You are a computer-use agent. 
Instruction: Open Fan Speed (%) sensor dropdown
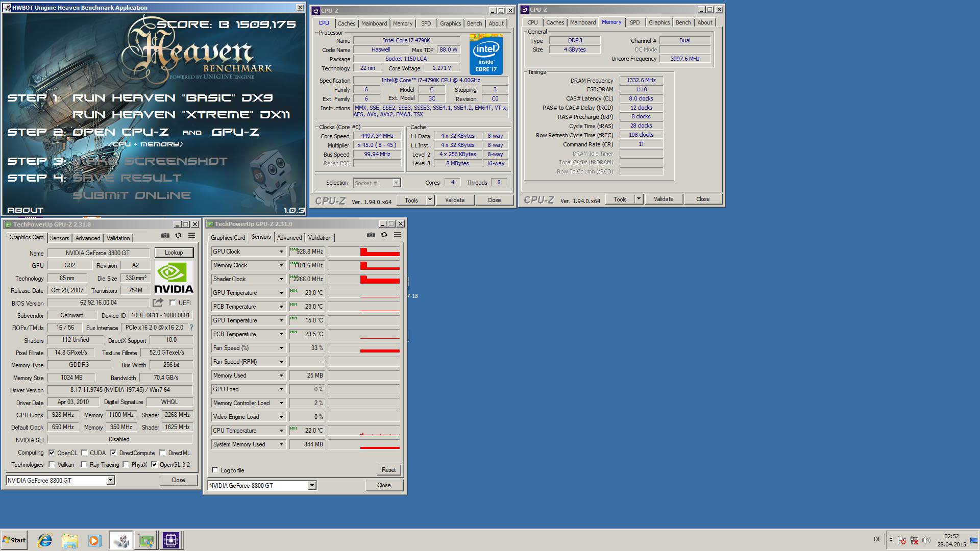281,348
